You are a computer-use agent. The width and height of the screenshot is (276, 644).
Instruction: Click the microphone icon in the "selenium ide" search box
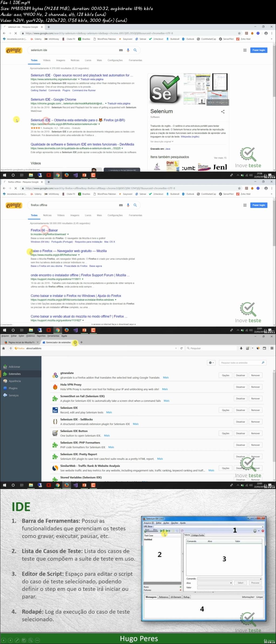tap(128, 50)
